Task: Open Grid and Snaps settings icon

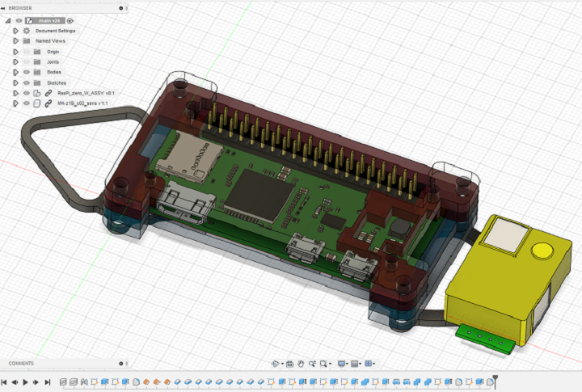Action: click(355, 364)
